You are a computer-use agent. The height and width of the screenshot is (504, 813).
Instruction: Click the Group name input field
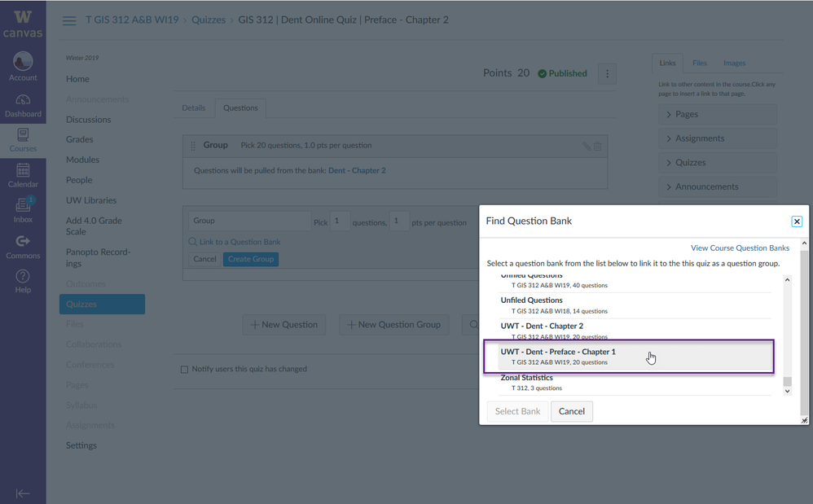click(249, 221)
